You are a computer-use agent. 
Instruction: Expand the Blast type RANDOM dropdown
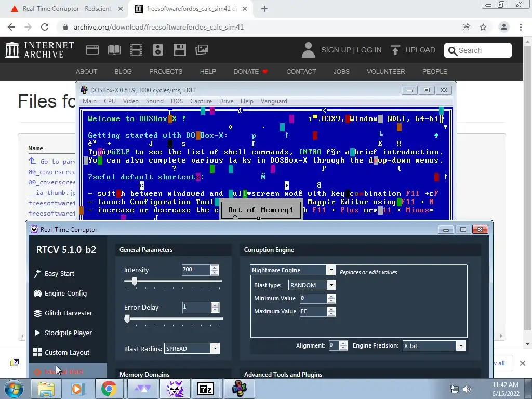[332, 285]
